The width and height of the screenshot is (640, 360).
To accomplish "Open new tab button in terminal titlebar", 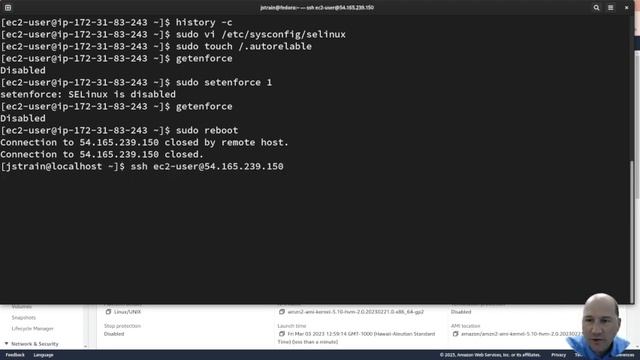I will [8, 7].
